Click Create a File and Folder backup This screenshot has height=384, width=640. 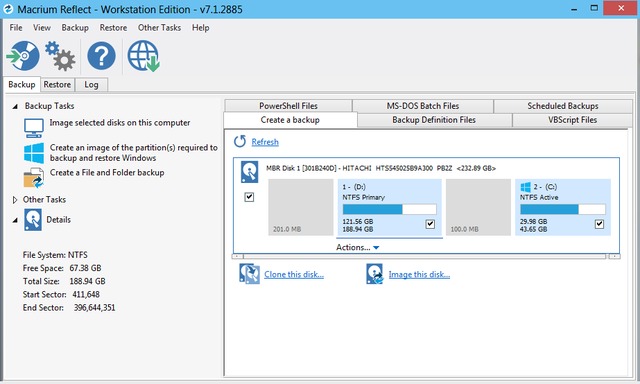(x=107, y=173)
